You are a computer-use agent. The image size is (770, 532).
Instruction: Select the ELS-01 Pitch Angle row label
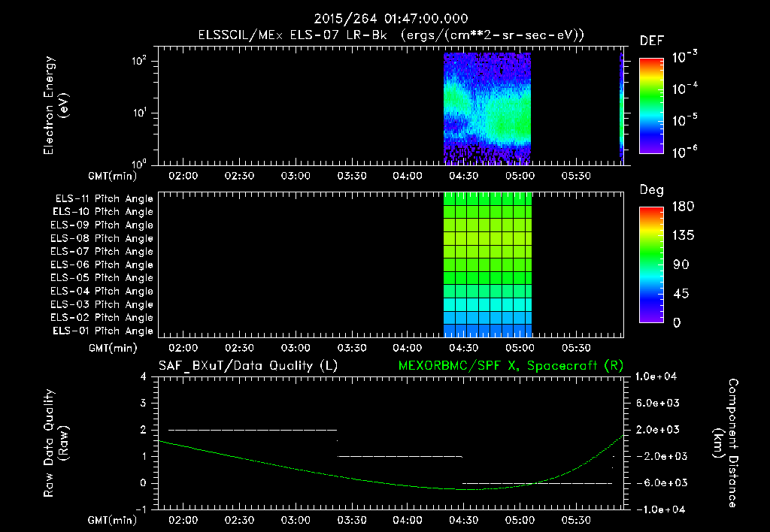click(x=102, y=331)
